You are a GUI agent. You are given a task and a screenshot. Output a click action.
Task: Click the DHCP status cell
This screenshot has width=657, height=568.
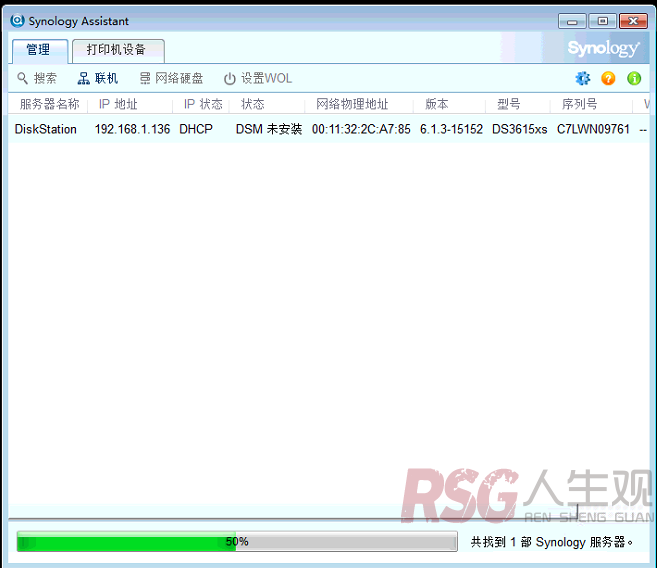[x=196, y=129]
